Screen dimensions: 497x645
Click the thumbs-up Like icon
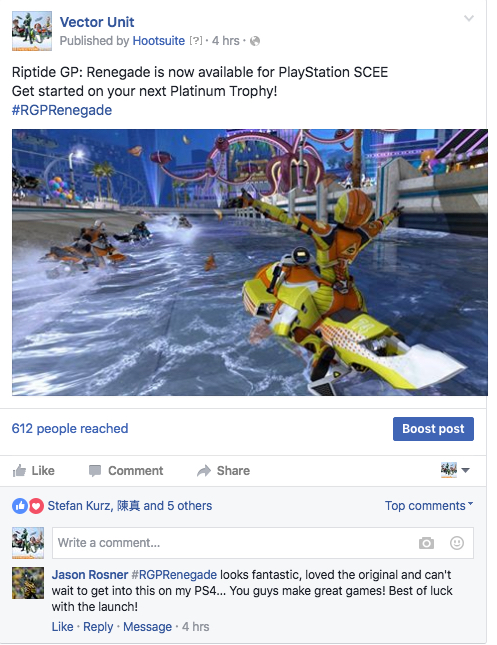tap(19, 470)
